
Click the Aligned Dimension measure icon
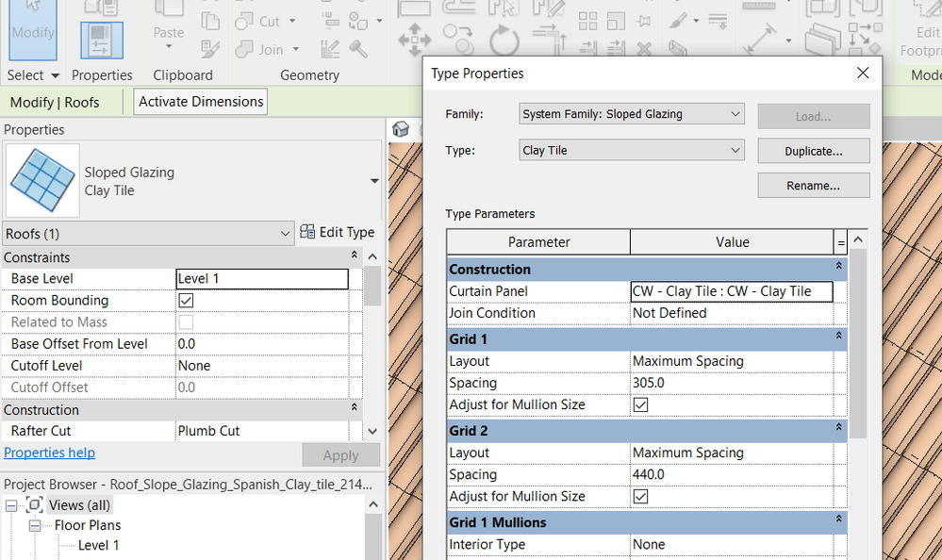click(759, 40)
